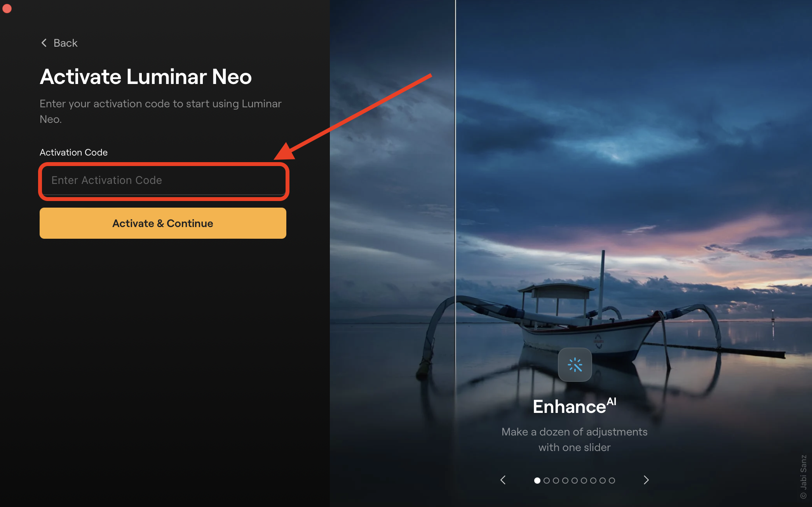Select the last carousel pagination dot
The height and width of the screenshot is (507, 812).
612,481
